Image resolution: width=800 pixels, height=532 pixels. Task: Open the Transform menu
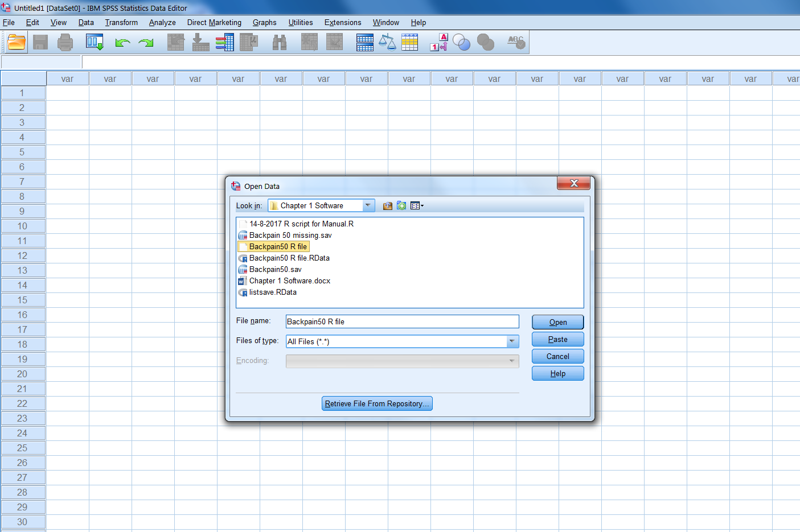click(121, 23)
